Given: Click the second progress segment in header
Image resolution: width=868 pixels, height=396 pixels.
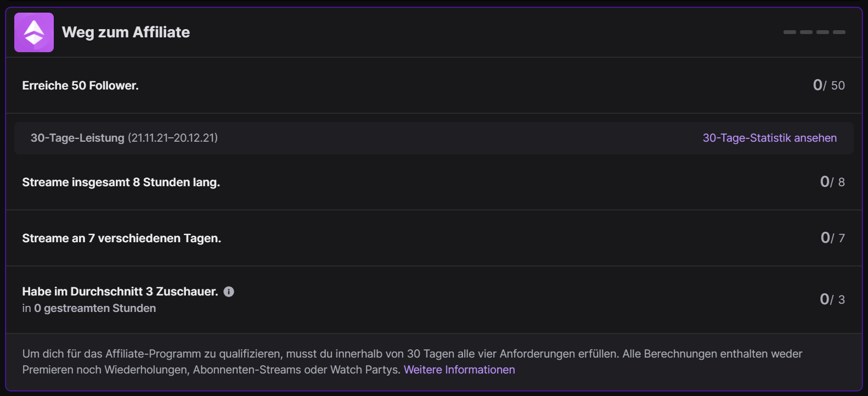Looking at the screenshot, I should coord(806,32).
